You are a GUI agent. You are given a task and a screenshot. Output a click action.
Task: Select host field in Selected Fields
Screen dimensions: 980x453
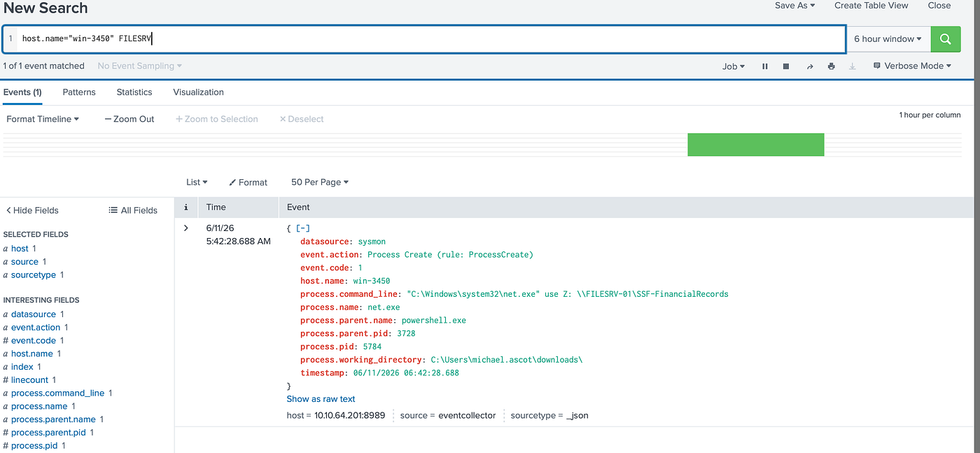(20, 249)
